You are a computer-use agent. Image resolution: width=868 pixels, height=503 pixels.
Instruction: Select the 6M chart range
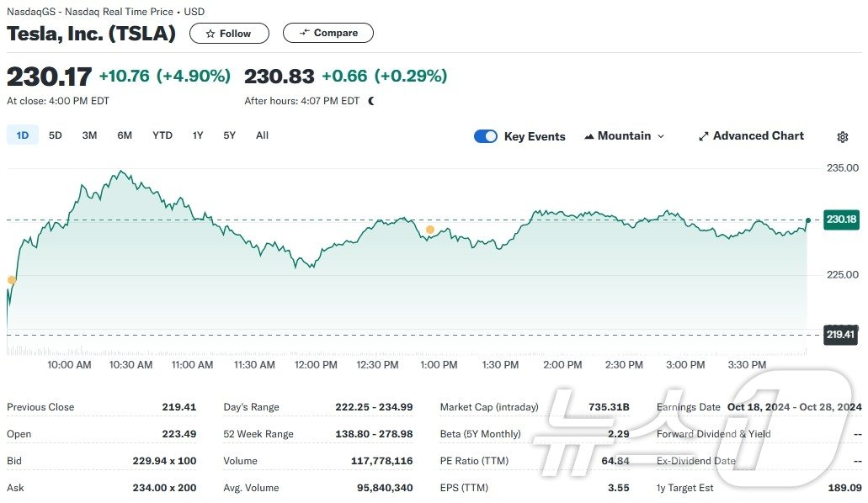click(125, 135)
